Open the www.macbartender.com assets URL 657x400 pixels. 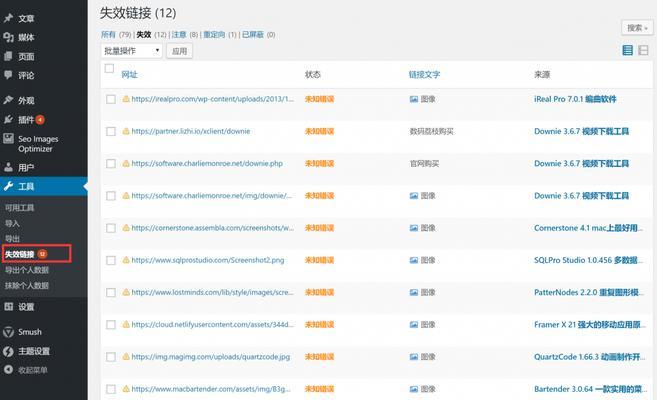(x=211, y=389)
